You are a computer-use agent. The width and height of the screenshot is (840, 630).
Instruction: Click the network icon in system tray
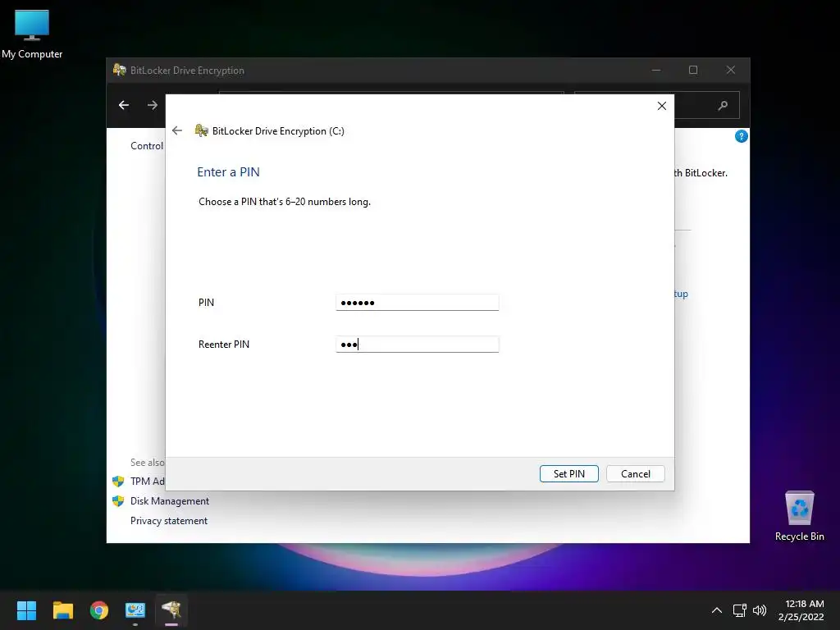pyautogui.click(x=740, y=610)
